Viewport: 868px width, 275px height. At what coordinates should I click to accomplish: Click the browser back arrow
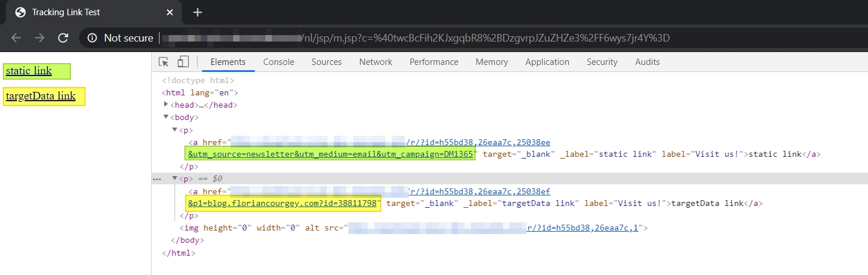click(16, 38)
